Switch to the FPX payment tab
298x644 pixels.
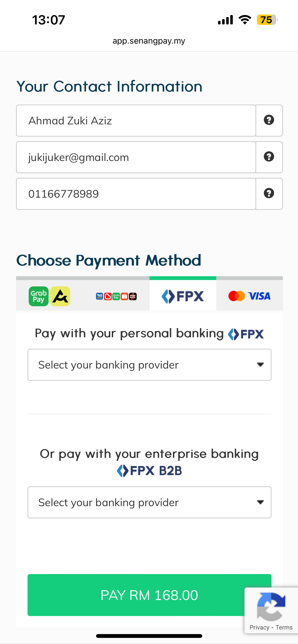point(183,296)
